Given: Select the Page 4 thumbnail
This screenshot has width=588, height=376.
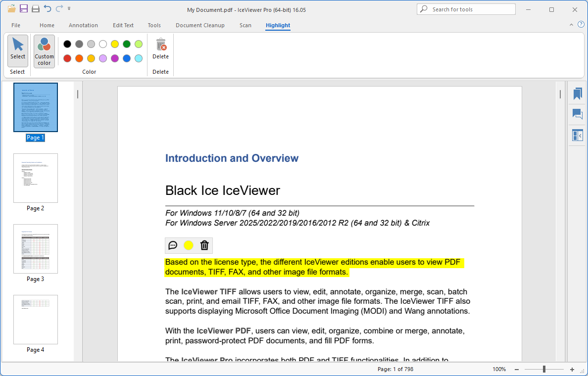Looking at the screenshot, I should coord(36,320).
